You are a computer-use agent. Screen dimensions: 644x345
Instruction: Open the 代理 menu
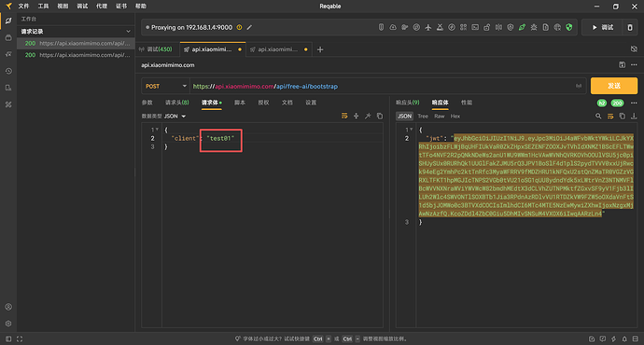(x=102, y=7)
